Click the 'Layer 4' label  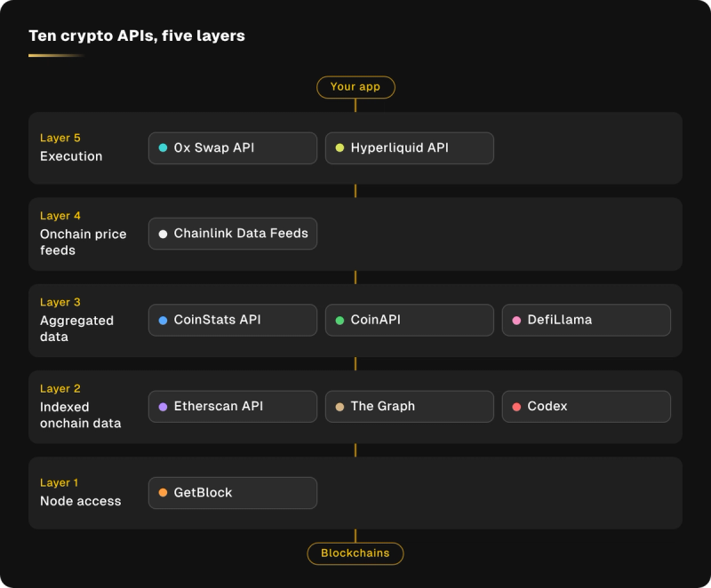(x=60, y=216)
